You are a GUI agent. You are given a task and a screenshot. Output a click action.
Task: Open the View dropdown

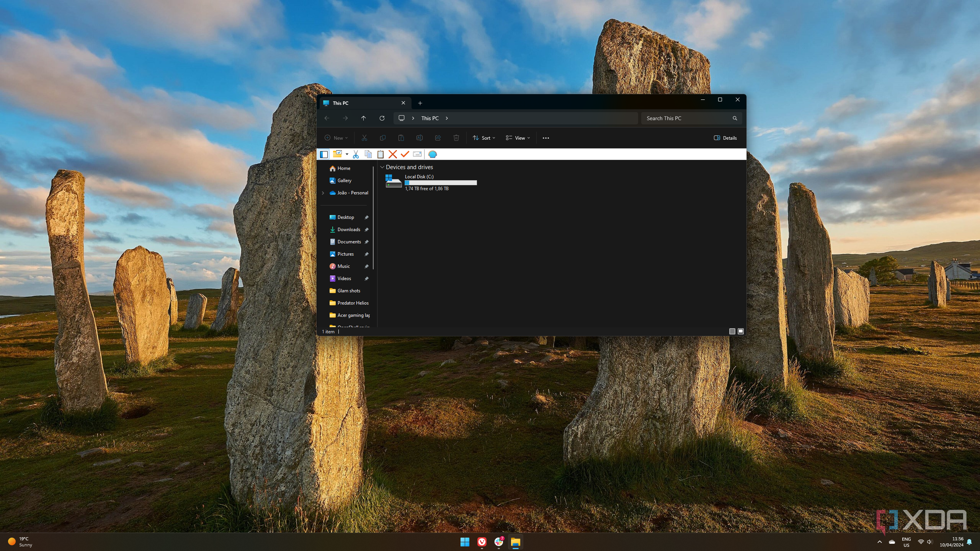coord(518,138)
